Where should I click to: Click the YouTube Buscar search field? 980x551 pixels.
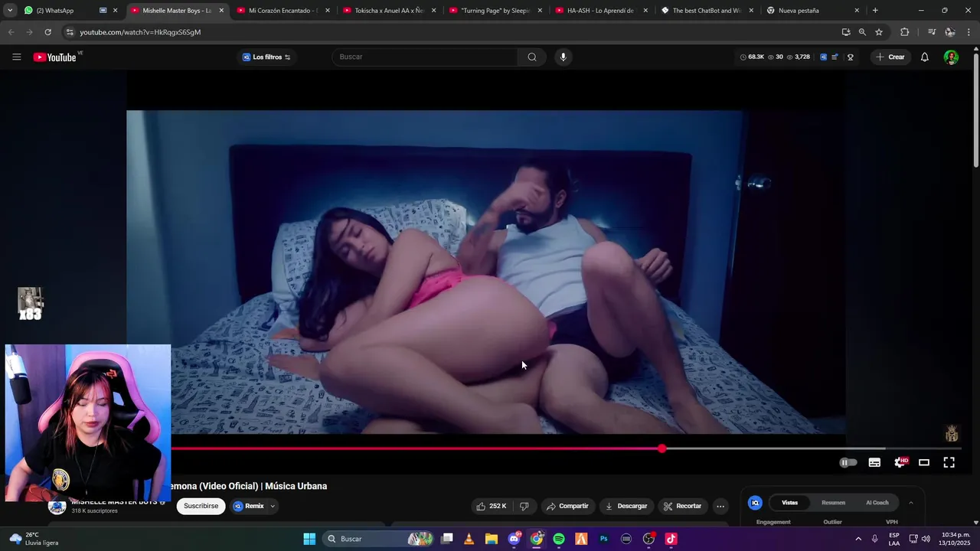(425, 57)
